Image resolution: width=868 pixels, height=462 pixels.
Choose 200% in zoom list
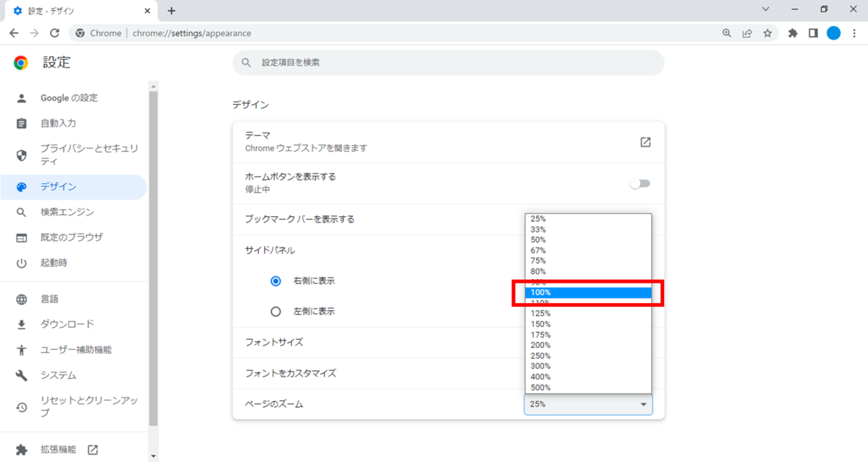[x=588, y=345]
